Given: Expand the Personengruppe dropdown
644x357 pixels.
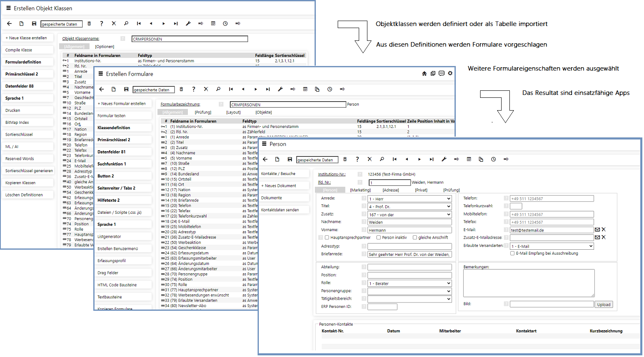Looking at the screenshot, I should pos(410,291).
